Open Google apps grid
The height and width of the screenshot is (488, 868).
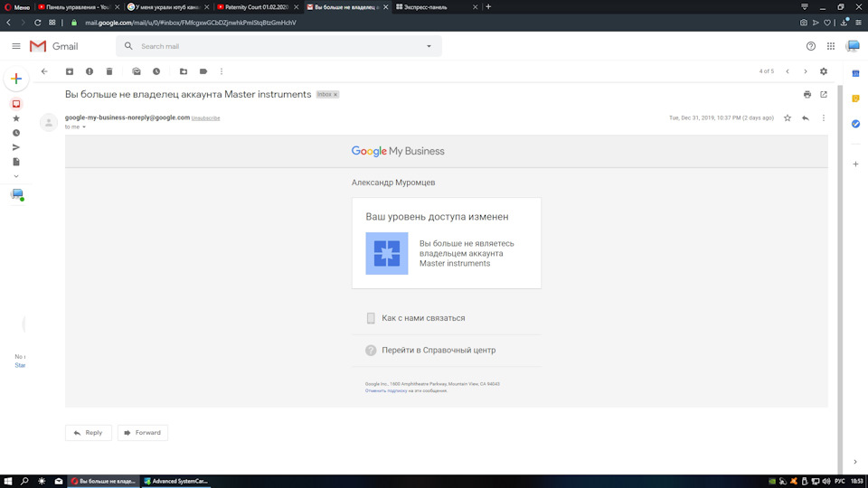pos(831,46)
